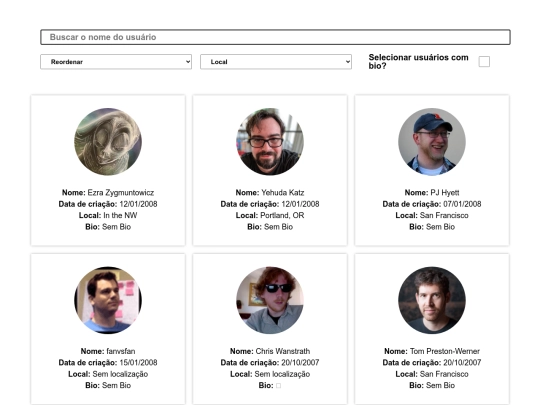
Task: Click Yehuda Katz's Portland, OR location text
Action: pos(282,215)
